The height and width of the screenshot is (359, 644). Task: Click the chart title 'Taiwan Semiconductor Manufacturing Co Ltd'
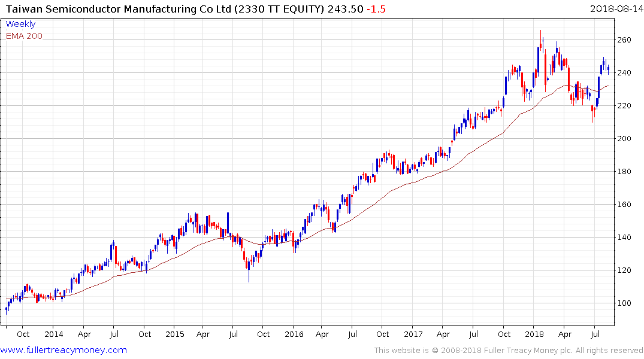(x=119, y=8)
